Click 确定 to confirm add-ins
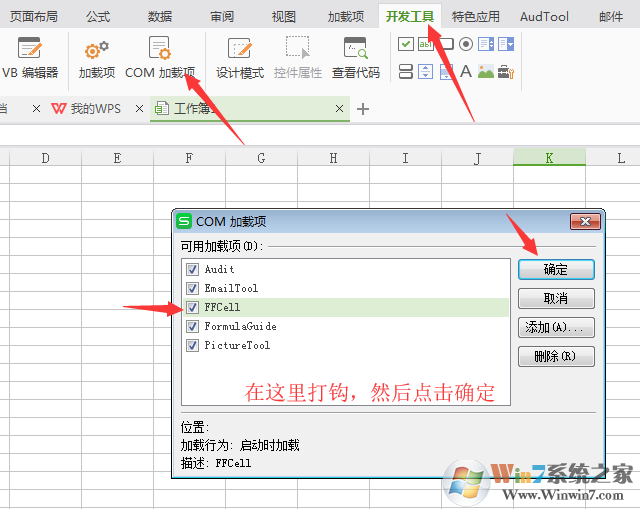 pyautogui.click(x=556, y=269)
